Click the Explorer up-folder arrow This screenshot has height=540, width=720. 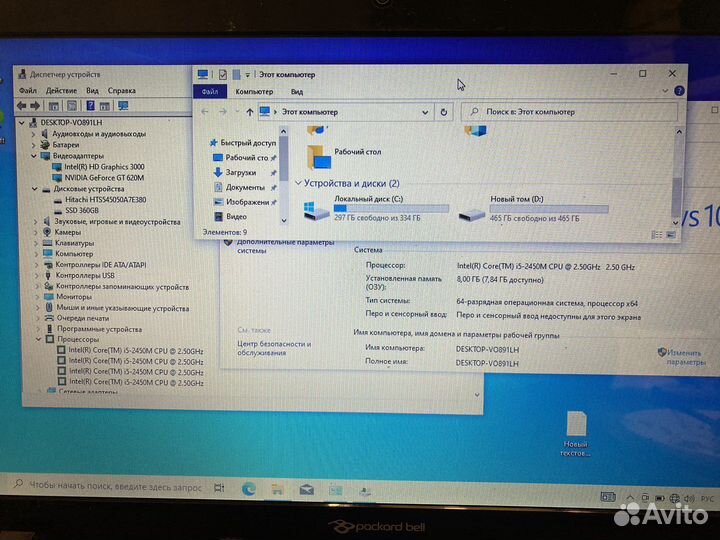[249, 112]
